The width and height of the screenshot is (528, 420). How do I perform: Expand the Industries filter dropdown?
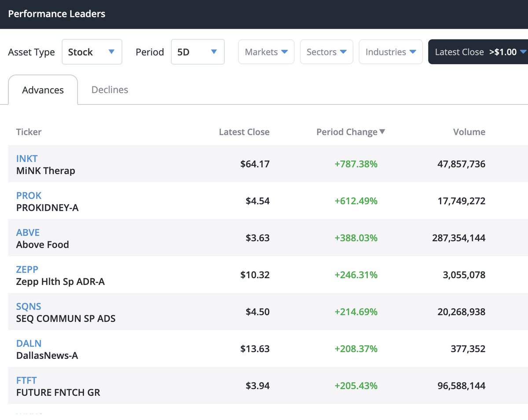tap(391, 52)
